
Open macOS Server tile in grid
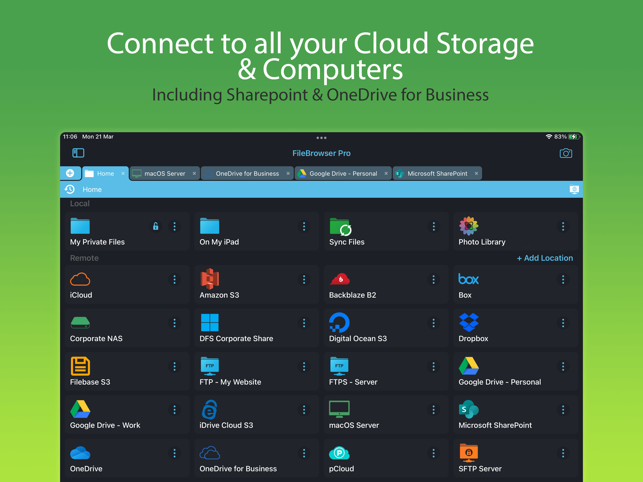click(386, 415)
